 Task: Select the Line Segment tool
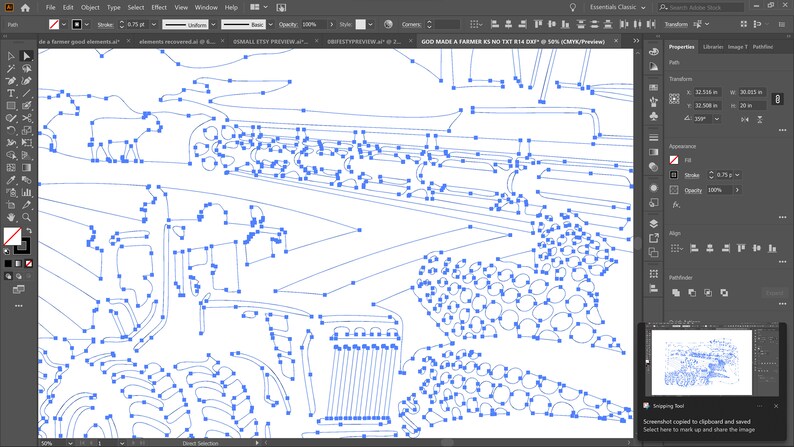[x=26, y=93]
